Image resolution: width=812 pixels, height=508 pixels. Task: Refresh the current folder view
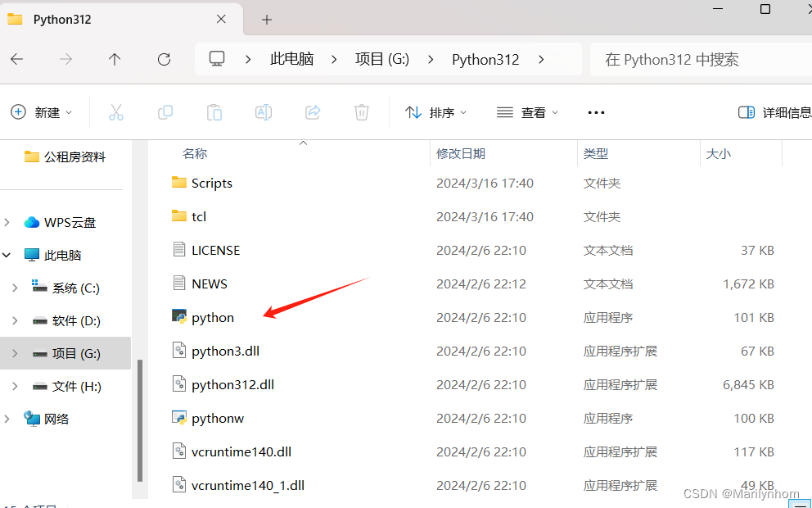coord(165,59)
